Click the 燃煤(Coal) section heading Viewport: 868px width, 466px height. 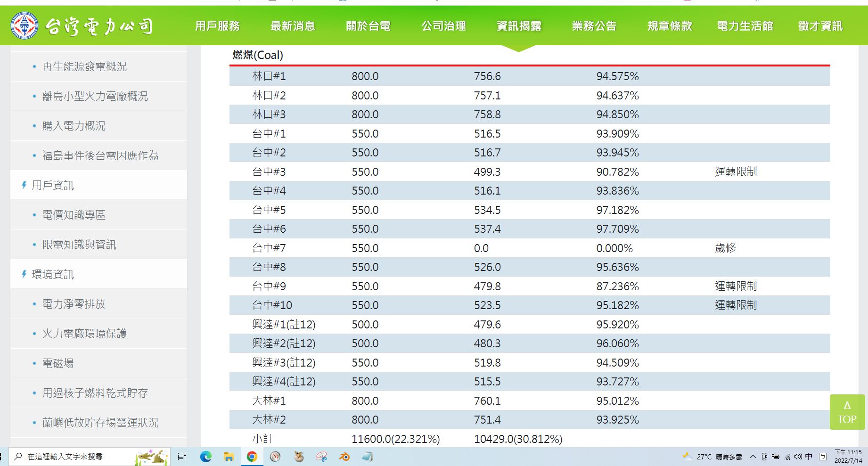(x=258, y=55)
